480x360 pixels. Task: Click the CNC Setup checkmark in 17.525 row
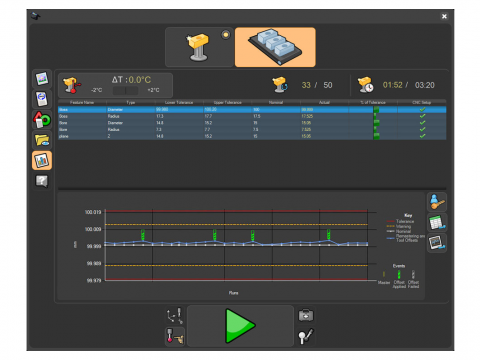tap(422, 116)
